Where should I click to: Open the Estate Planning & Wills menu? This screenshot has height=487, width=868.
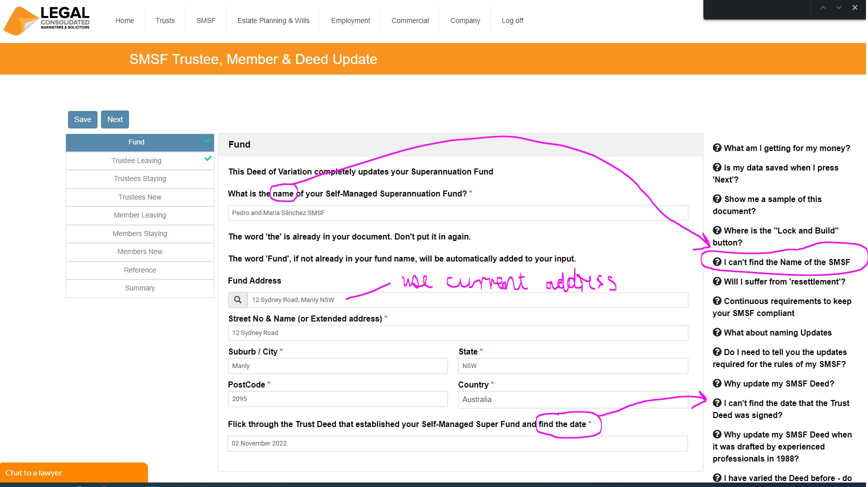click(273, 20)
